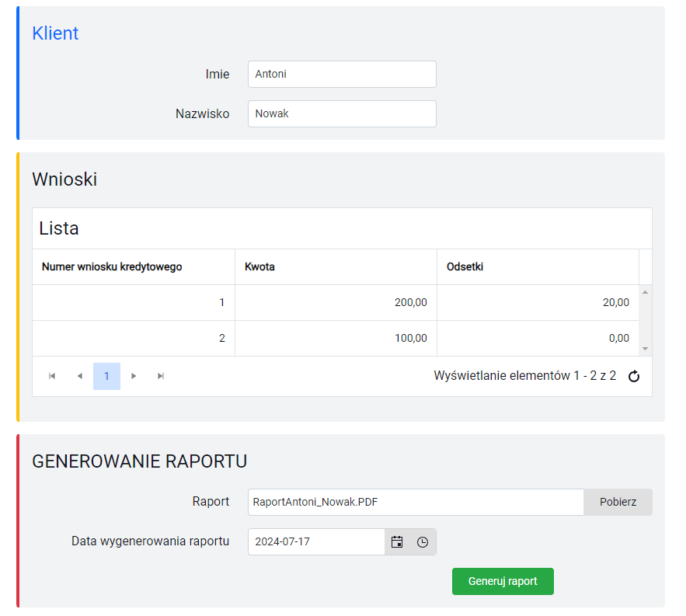Select the Odsetki cell 20,00
The image size is (686, 616).
pyautogui.click(x=538, y=303)
